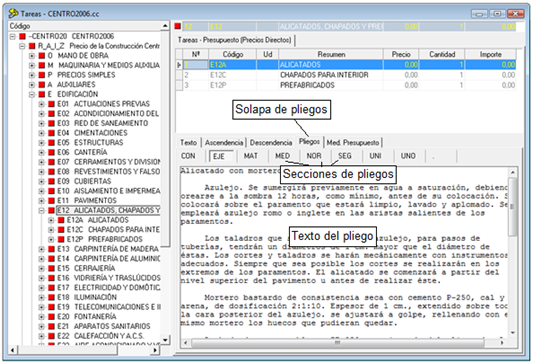The width and height of the screenshot is (533, 364).
Task: Click the red icon of E06 CANTERÍA
Action: pos(51,152)
